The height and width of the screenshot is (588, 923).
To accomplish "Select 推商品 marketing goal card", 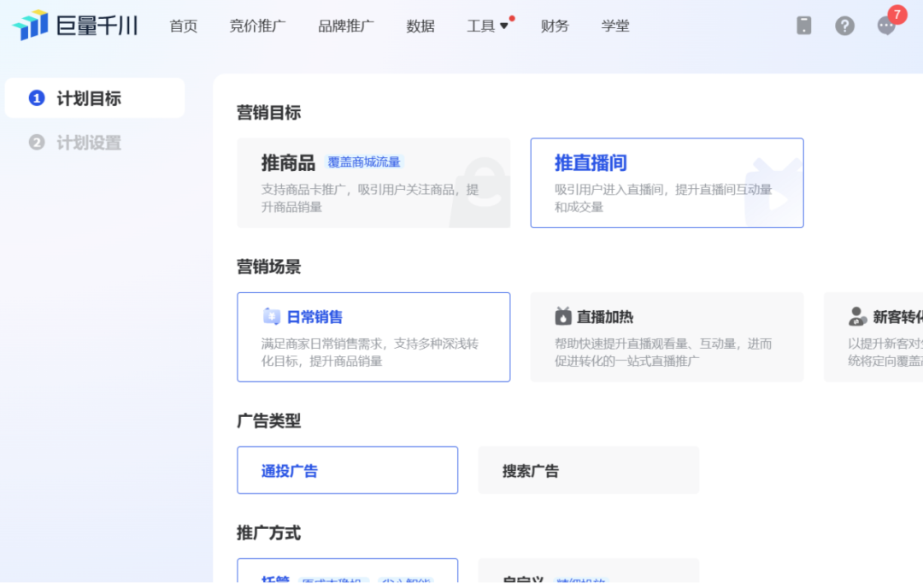I will pos(373,183).
